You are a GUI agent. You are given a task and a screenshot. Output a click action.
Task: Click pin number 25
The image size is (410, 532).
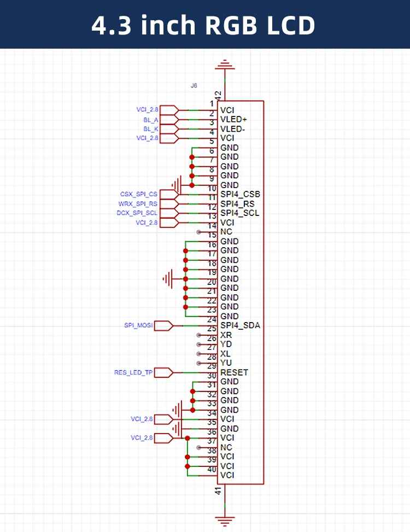point(212,329)
